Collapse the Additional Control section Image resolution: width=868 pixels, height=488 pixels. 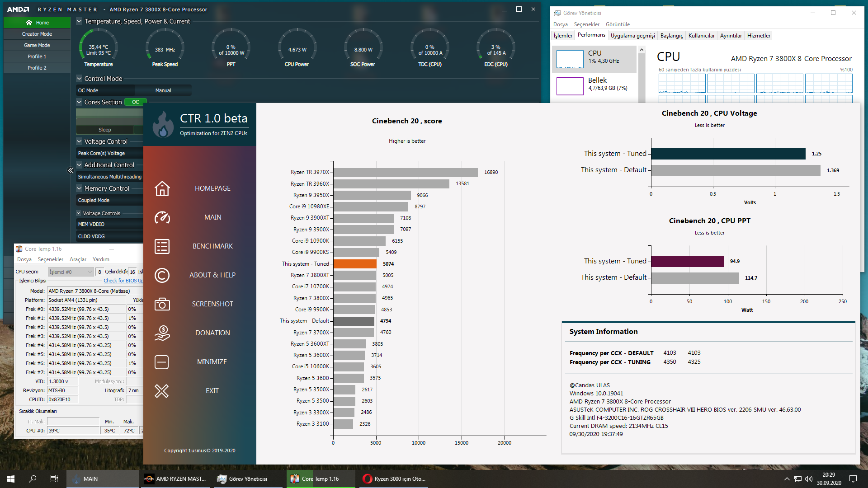click(x=79, y=165)
